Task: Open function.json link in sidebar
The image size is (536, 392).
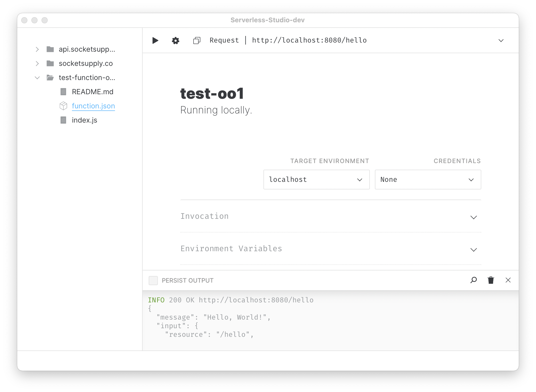Action: tap(93, 106)
